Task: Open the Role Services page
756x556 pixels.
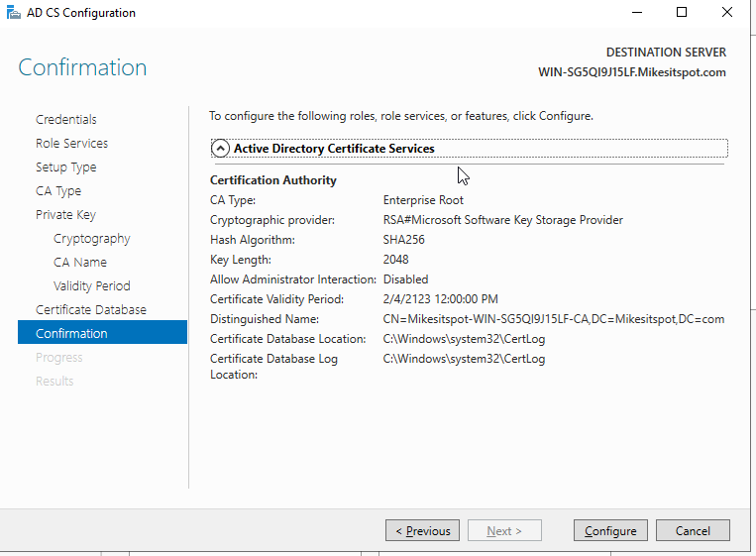Action: tap(72, 144)
